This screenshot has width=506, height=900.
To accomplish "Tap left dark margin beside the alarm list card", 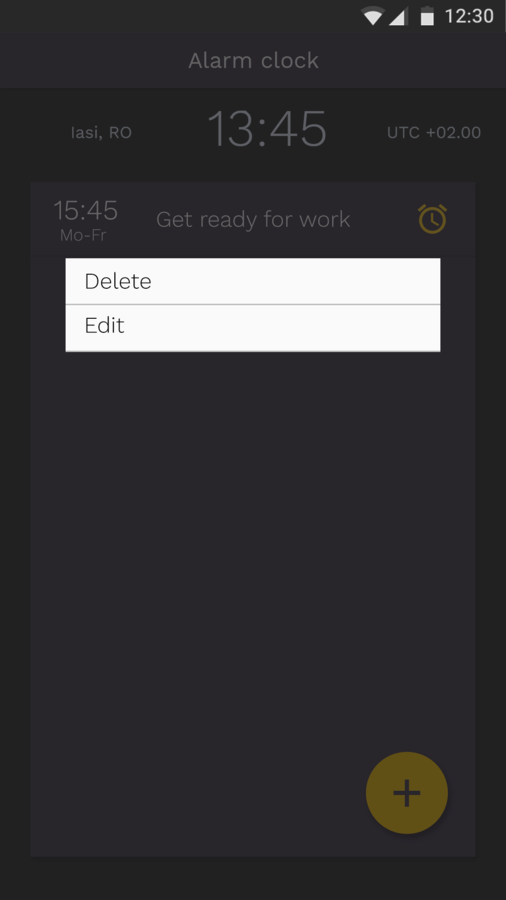I will pos(15,517).
